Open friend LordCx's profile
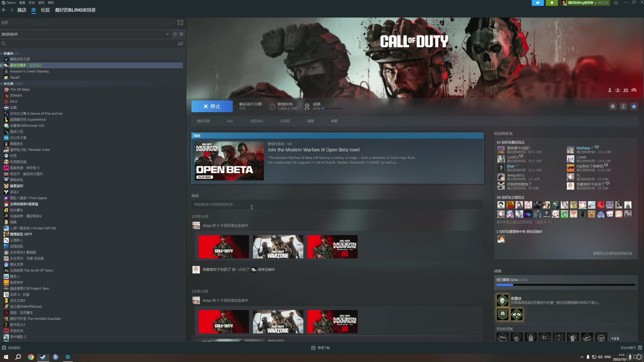Image resolution: width=644 pixels, height=362 pixels. point(513,157)
